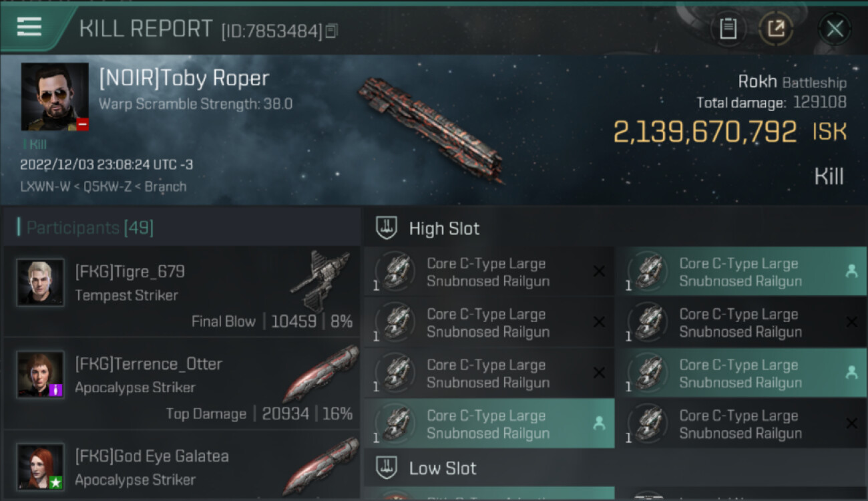868x501 pixels.
Task: Select the highlighted bottom-left Railgun module
Action: 488,424
